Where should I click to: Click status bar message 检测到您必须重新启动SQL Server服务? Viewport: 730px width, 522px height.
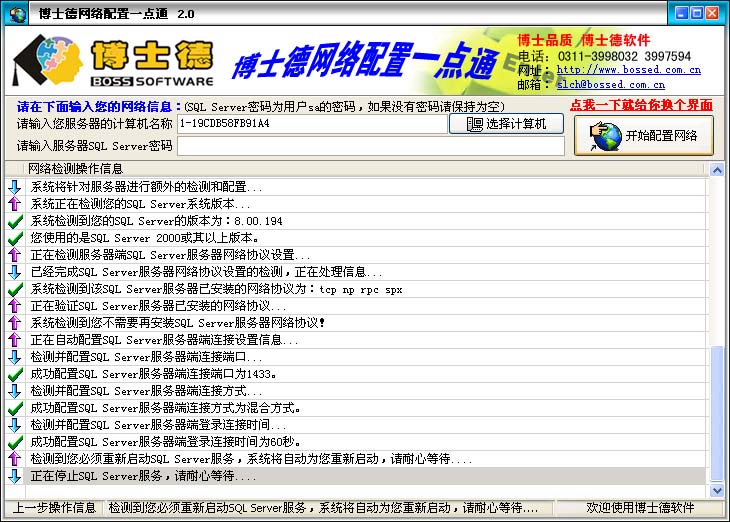tap(323, 508)
